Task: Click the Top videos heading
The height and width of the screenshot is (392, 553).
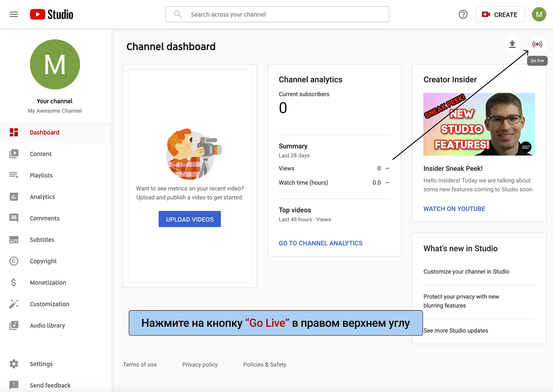Action: click(295, 210)
